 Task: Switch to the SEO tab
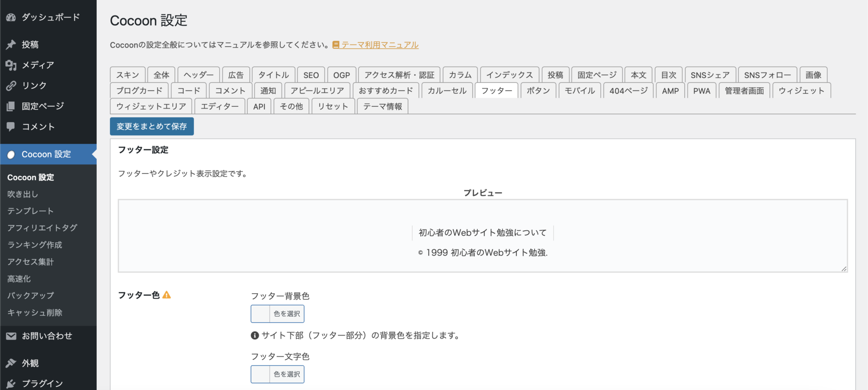coord(311,75)
